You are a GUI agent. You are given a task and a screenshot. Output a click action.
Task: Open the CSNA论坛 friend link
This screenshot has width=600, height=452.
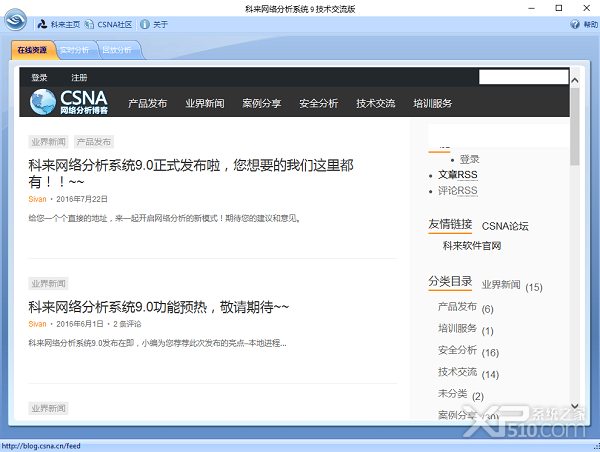[x=505, y=226]
